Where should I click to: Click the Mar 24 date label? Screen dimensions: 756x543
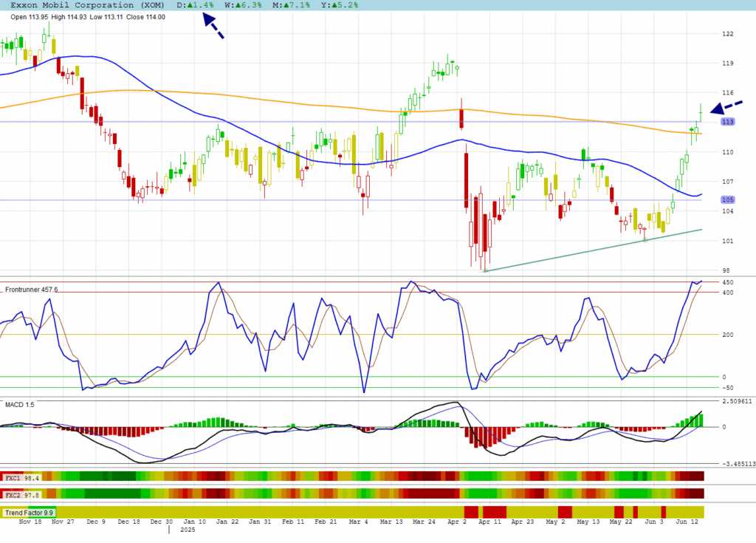click(x=424, y=522)
